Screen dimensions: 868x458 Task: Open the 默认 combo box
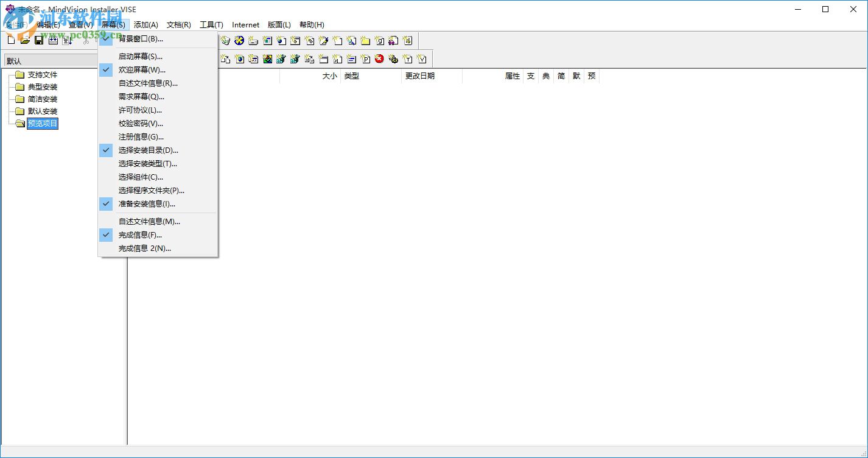(x=51, y=61)
